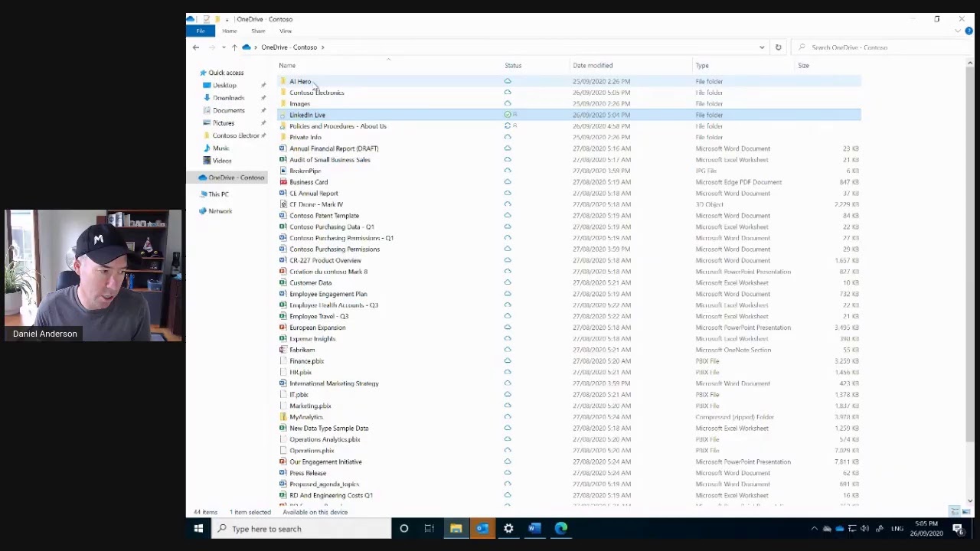
Task: Open Music in the navigation pane
Action: pos(220,148)
